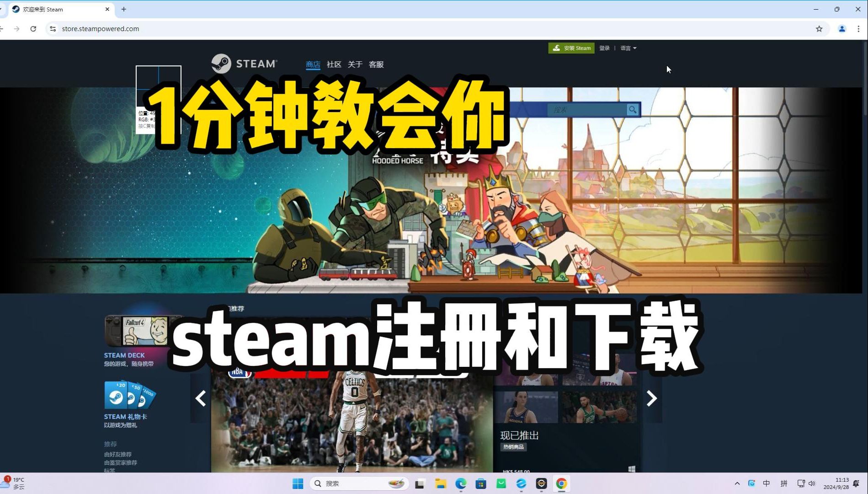Click the STEAM DECK link

124,355
